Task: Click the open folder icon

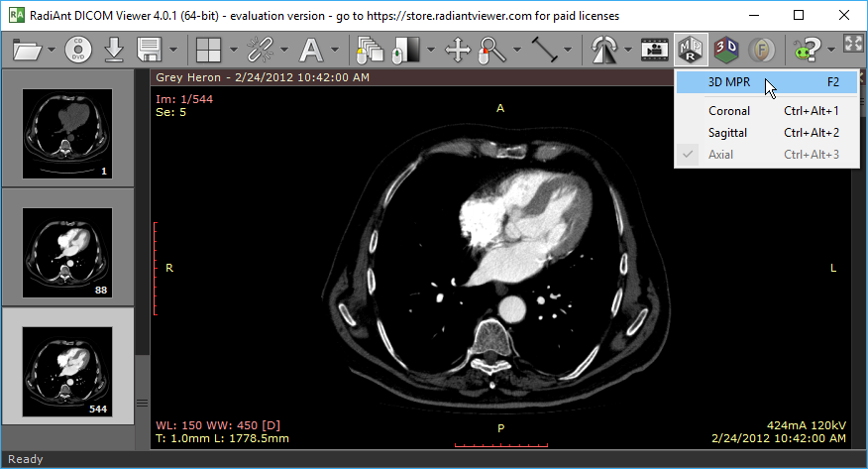Action: pyautogui.click(x=29, y=49)
